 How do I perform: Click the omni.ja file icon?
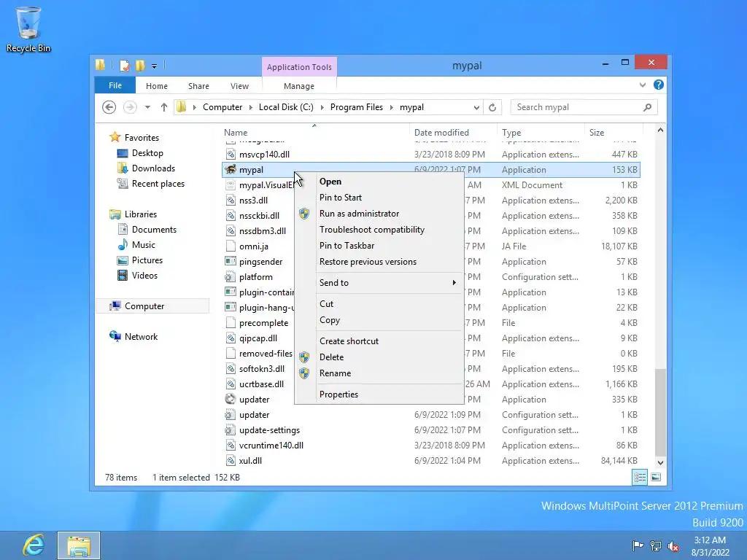tap(231, 246)
